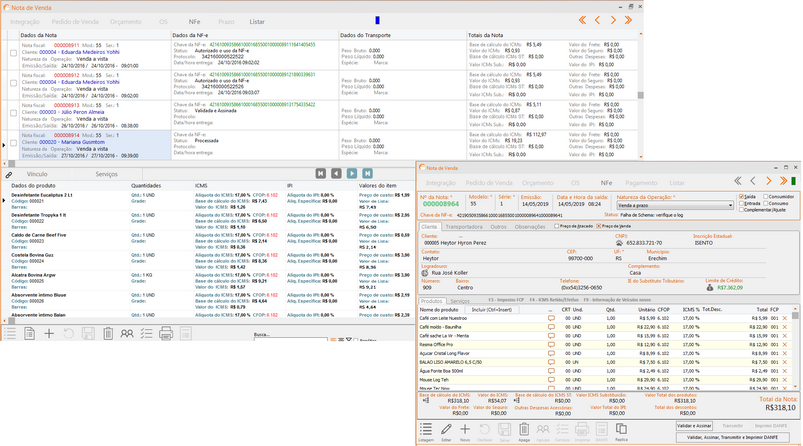
Task: Click Validar e Assinar button
Action: (694, 426)
